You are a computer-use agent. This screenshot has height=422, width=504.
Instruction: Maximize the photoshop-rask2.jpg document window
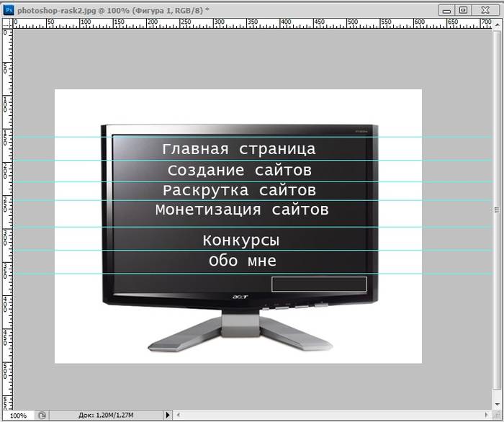[462, 9]
